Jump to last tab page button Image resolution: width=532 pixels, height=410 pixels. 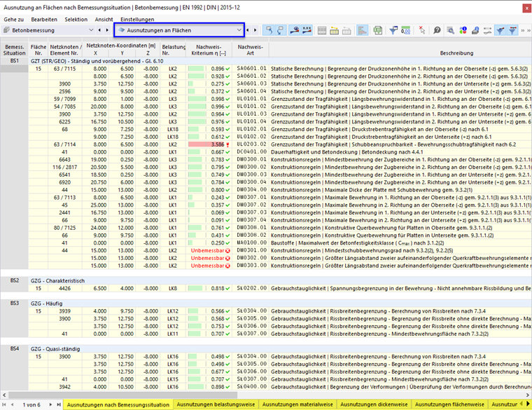click(x=59, y=404)
